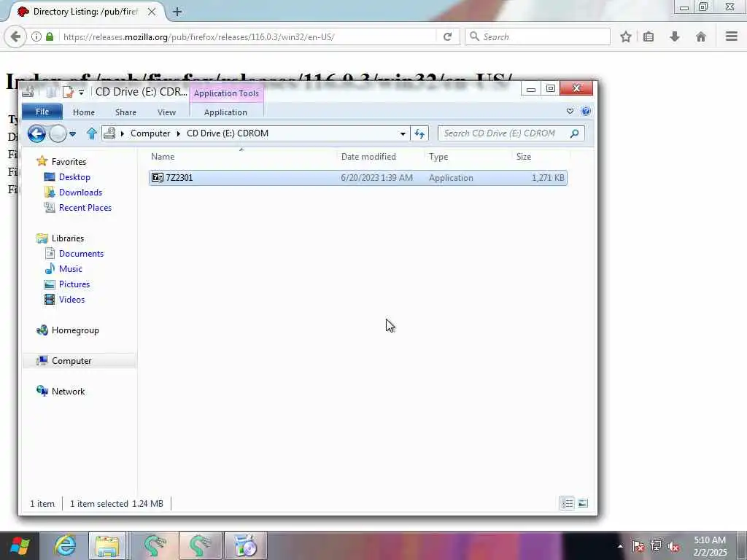Switch to large thumbnails view icon
This screenshot has width=747, height=560.
pyautogui.click(x=583, y=503)
